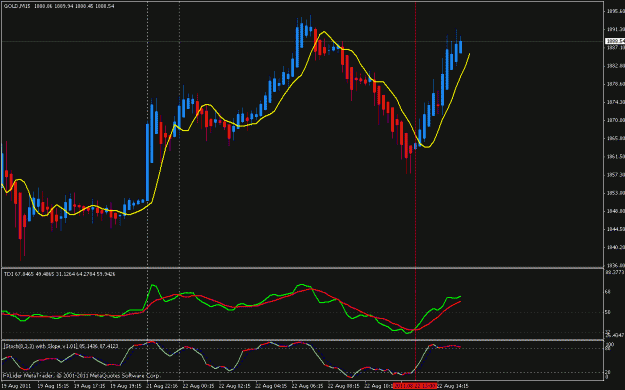The width and height of the screenshot is (625, 390).
Task: Click the 50 level label in TDI window
Action: pos(608,312)
